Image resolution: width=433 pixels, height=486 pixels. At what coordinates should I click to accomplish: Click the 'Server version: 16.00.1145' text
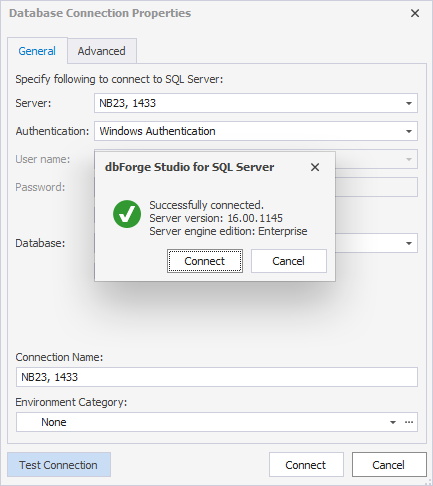[x=216, y=218]
